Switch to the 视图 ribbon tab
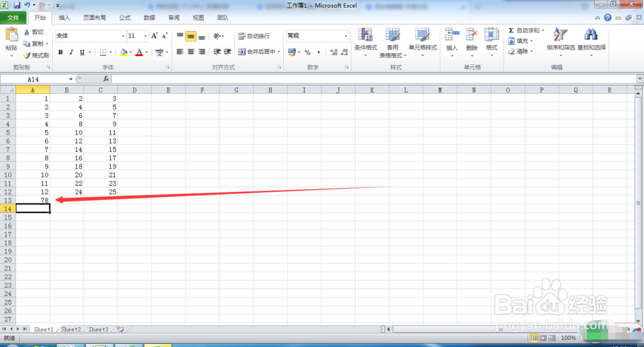 pyautogui.click(x=198, y=17)
